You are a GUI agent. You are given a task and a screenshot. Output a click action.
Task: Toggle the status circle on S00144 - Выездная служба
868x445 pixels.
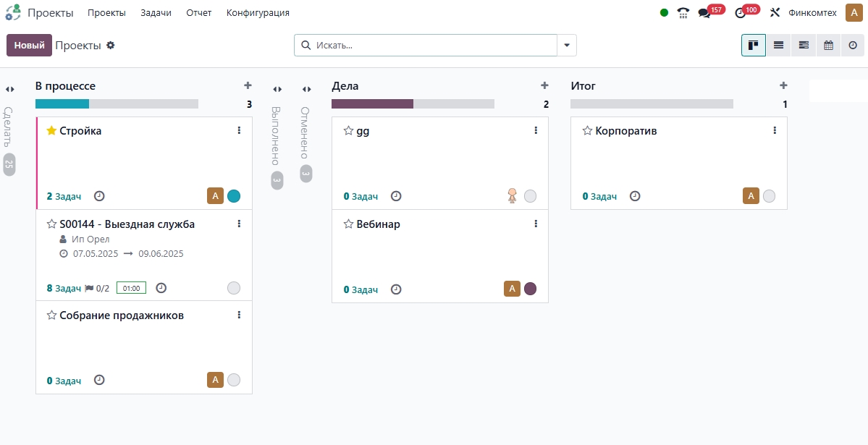pos(234,288)
